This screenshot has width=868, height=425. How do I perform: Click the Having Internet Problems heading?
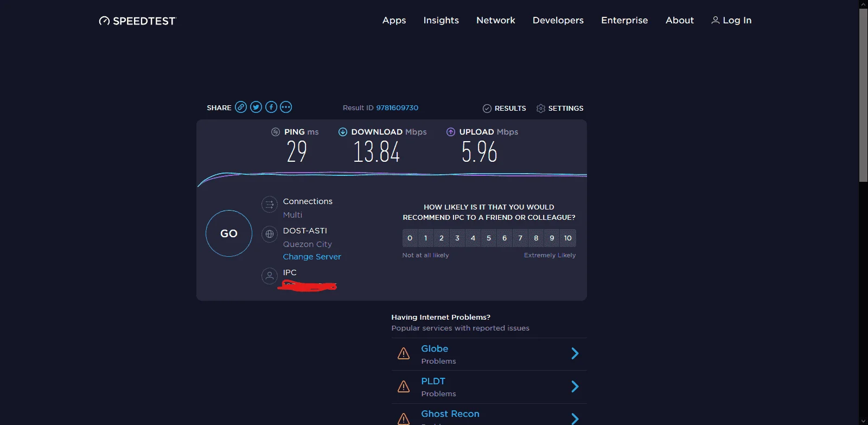pyautogui.click(x=441, y=317)
